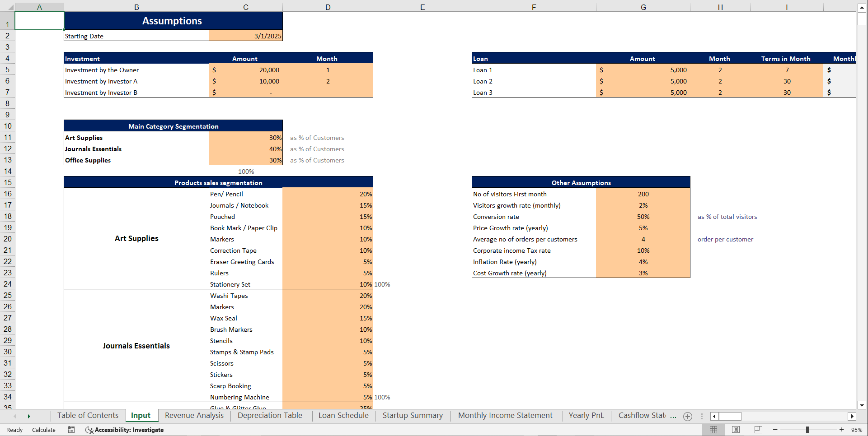Open the Loan Schedule sheet

[x=343, y=415]
